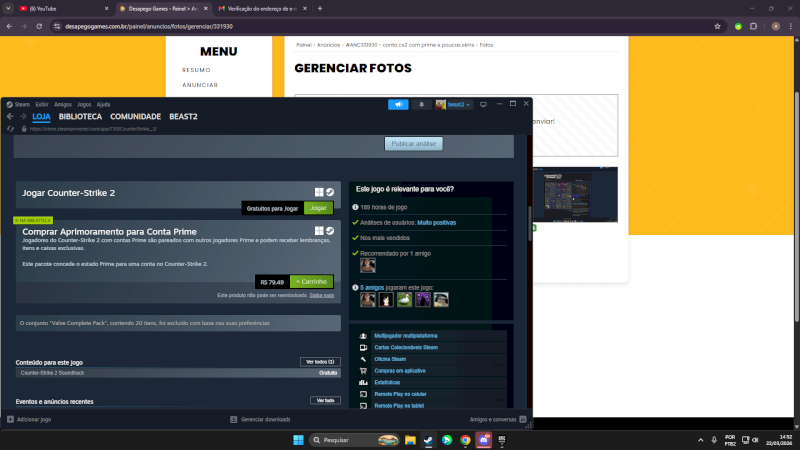Click the Compras em aplicativo cart icon
The height and width of the screenshot is (450, 800).
pyautogui.click(x=363, y=371)
